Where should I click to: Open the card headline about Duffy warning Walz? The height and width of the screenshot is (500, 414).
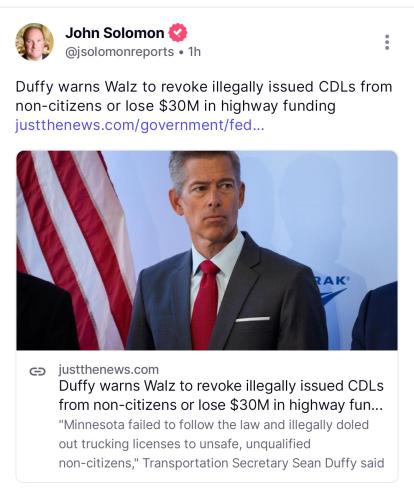[x=221, y=395]
